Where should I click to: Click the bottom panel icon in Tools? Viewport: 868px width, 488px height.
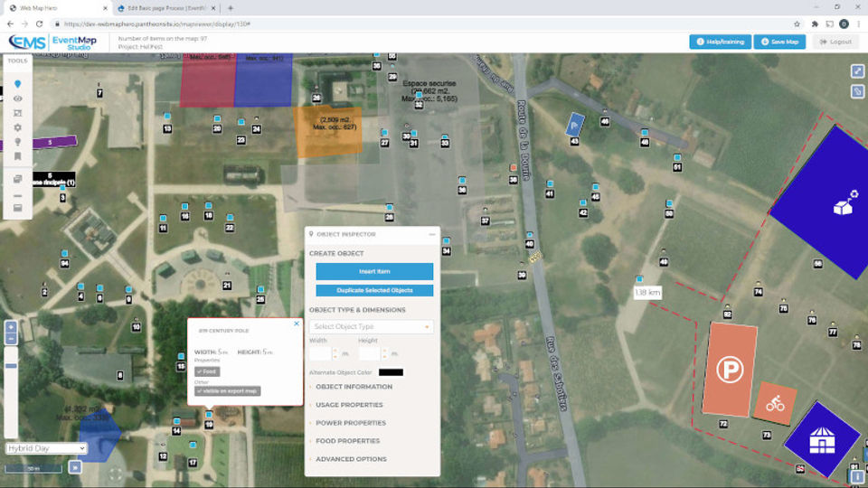click(x=18, y=208)
